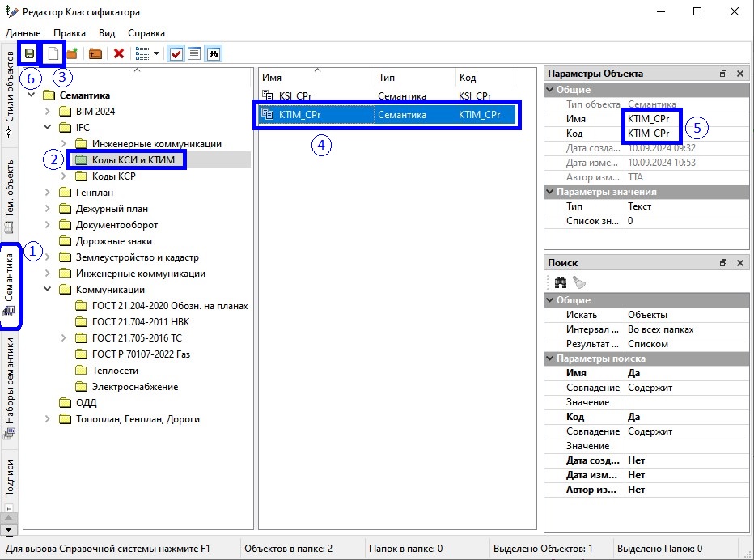Select the Коды КСР folder in tree
The image size is (754, 560).
[x=113, y=176]
